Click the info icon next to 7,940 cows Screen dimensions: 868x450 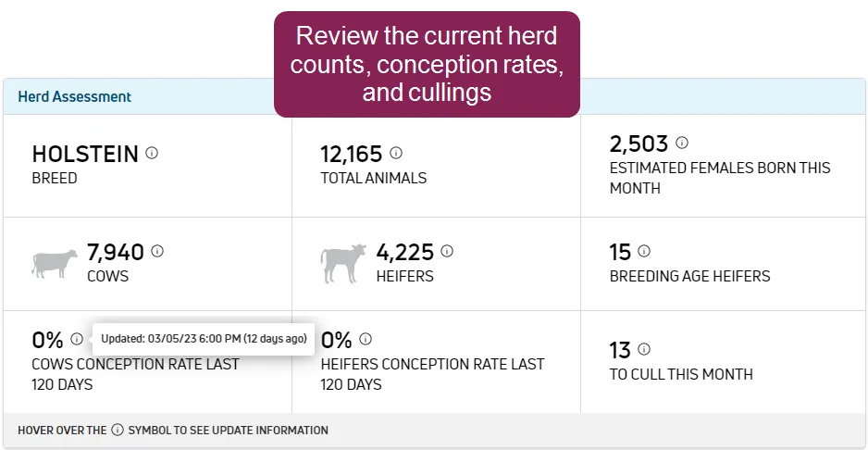click(157, 252)
